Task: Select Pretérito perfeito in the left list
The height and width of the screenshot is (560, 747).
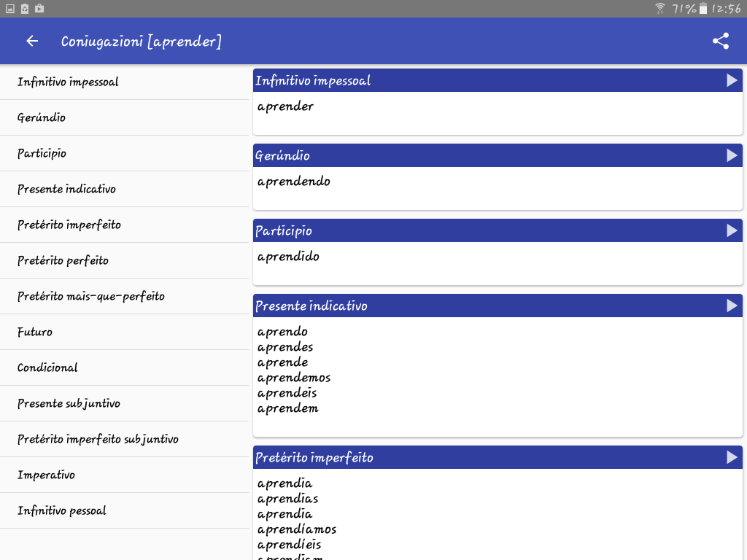Action: [x=124, y=260]
